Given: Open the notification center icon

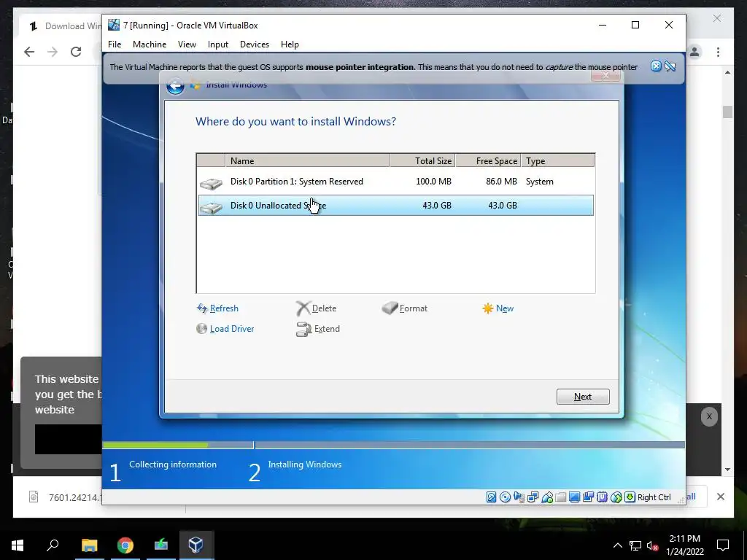Looking at the screenshot, I should coord(723,545).
